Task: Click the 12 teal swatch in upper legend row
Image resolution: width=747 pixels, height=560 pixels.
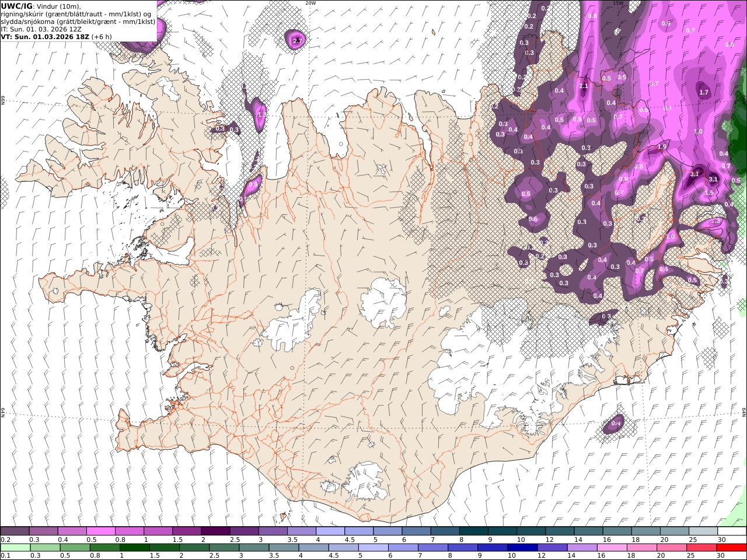Action: (x=559, y=531)
